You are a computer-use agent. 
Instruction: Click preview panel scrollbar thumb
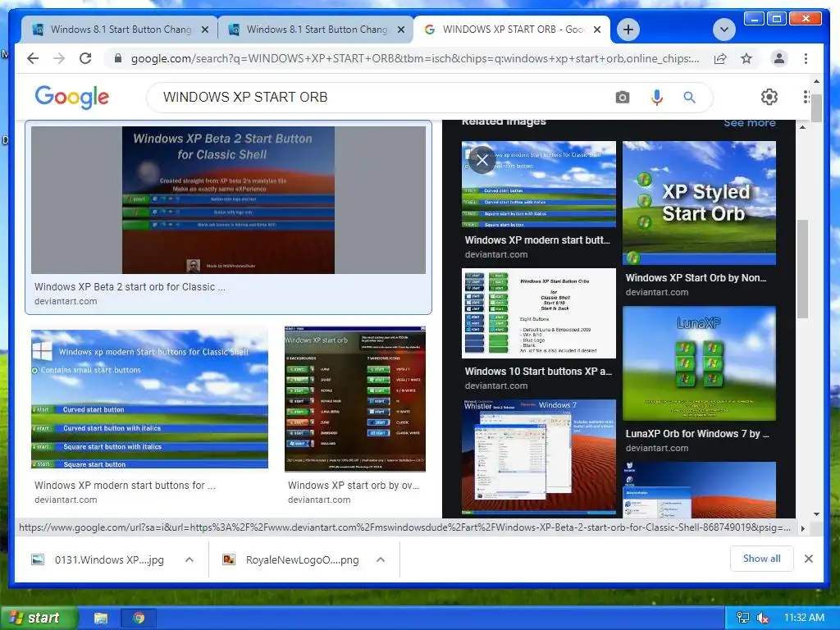click(x=802, y=269)
